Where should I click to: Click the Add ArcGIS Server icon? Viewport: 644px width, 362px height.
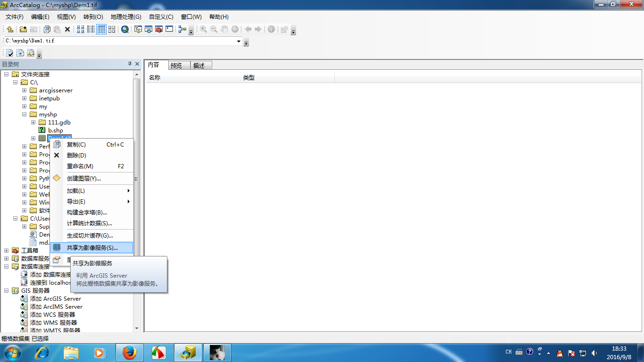click(25, 298)
